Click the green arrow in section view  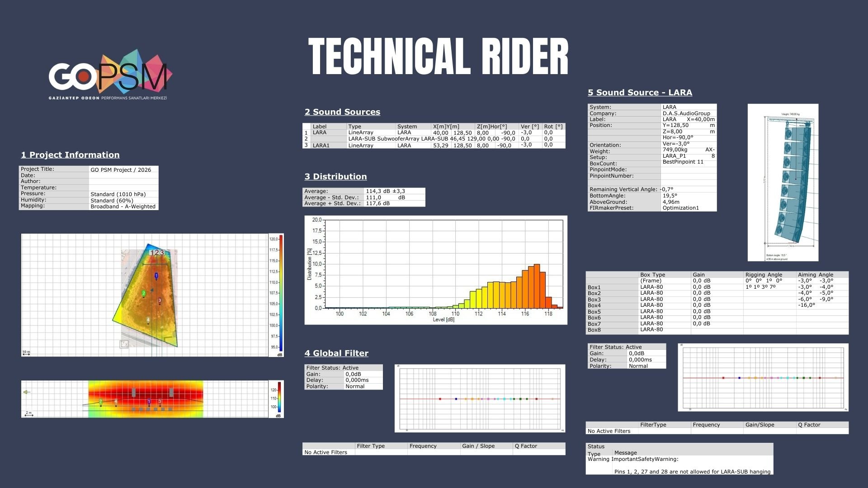click(x=27, y=392)
